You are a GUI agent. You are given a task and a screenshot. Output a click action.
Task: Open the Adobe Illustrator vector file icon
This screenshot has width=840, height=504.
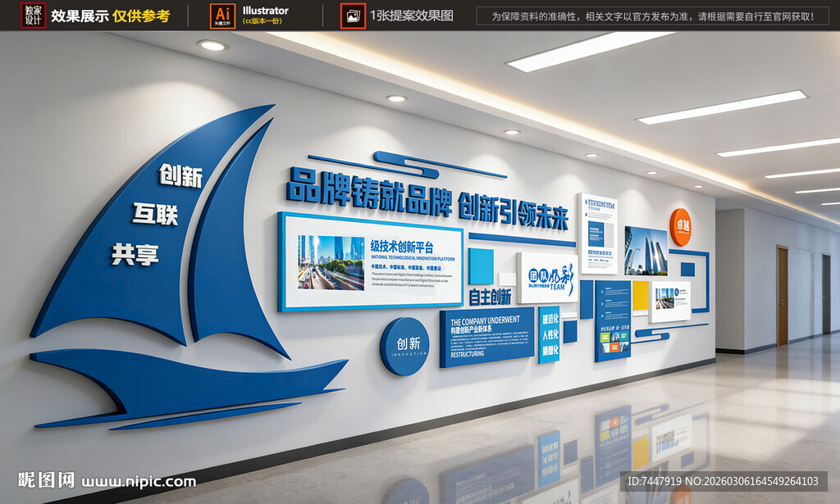tap(223, 14)
